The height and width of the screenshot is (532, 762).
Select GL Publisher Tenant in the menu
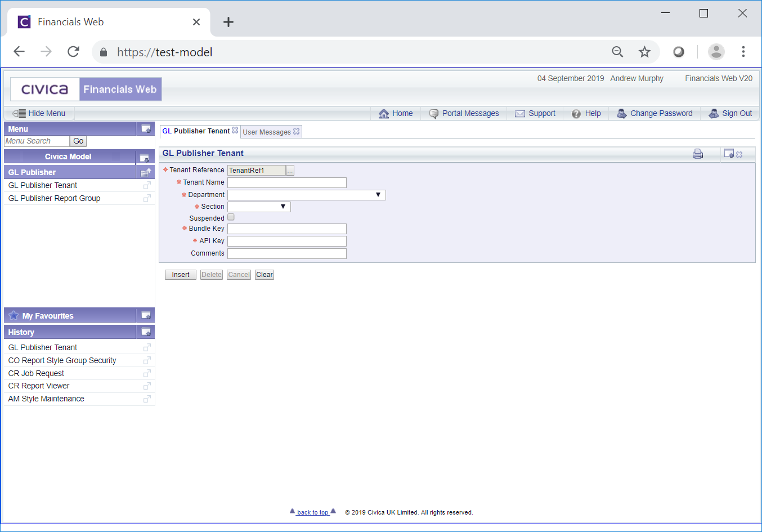click(x=43, y=185)
